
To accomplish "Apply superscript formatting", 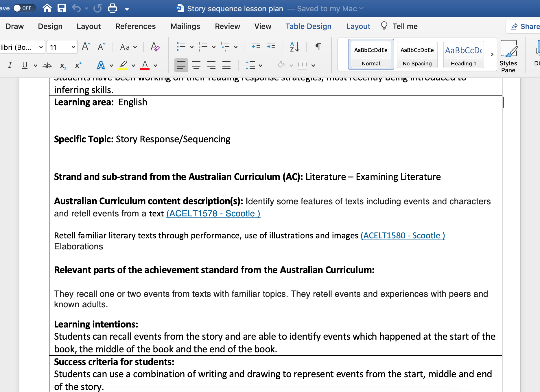I will 78,65.
